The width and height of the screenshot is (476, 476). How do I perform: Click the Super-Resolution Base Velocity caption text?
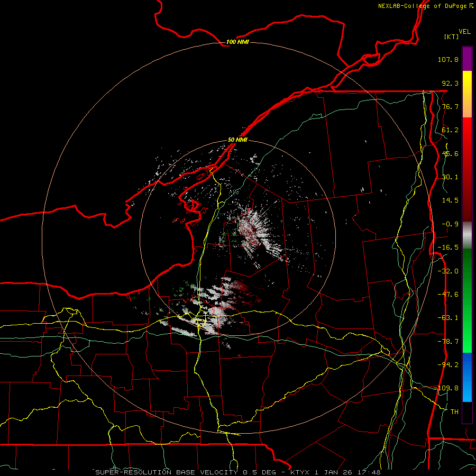tap(237, 472)
